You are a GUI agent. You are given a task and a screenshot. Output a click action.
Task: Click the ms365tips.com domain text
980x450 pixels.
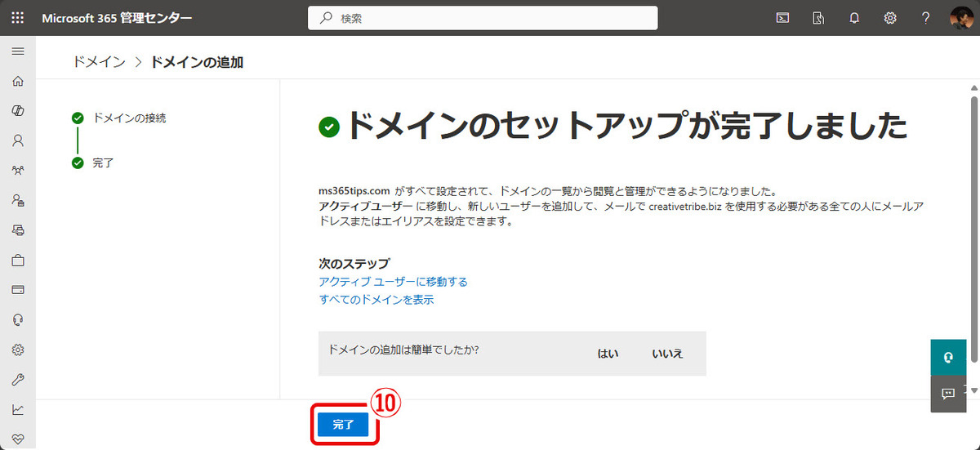[356, 192]
